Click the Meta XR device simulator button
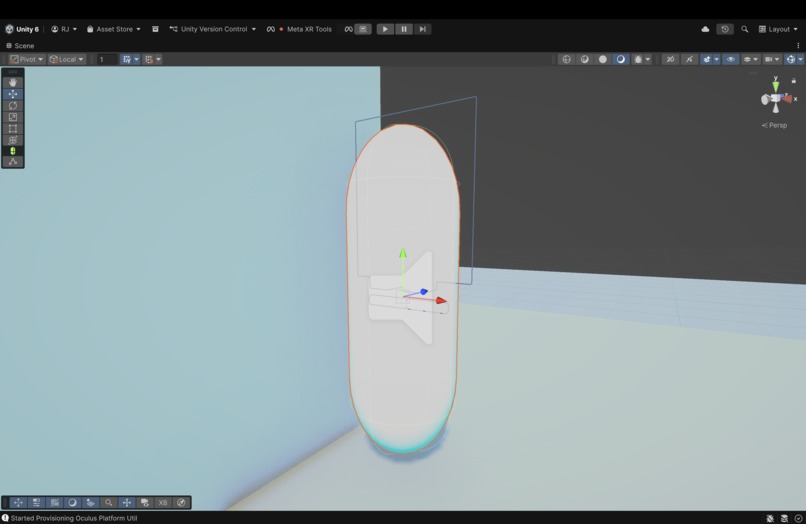This screenshot has width=806, height=524. click(x=363, y=29)
